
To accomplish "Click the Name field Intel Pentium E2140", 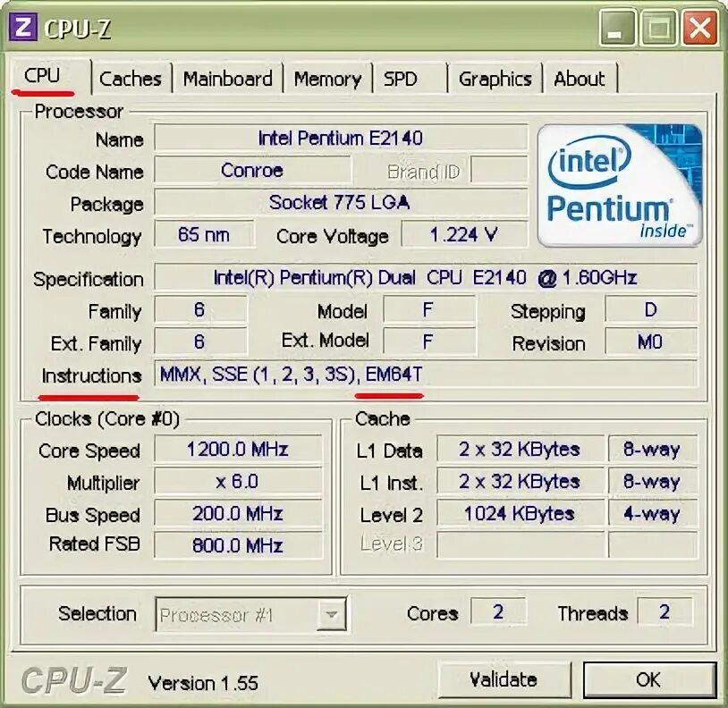I will (x=341, y=138).
